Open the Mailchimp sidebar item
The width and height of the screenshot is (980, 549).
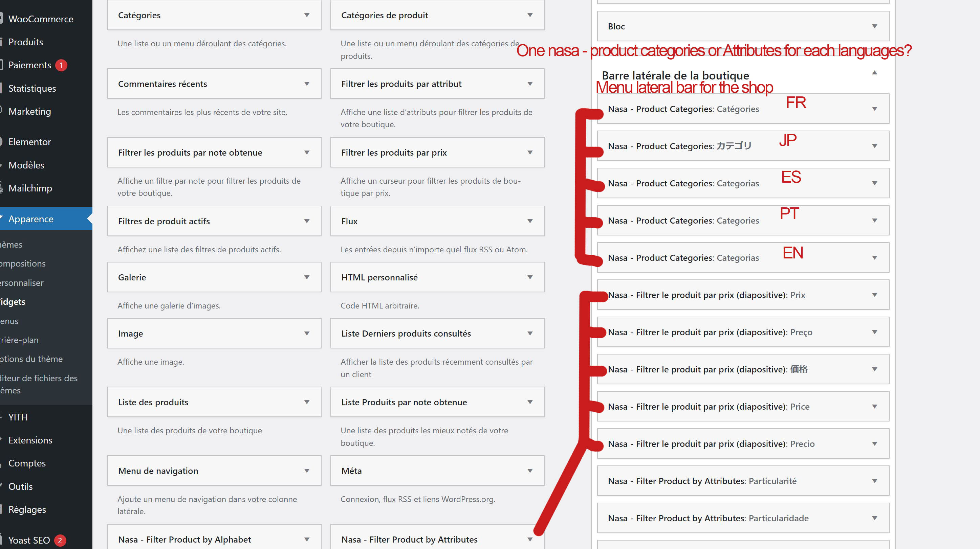tap(30, 188)
